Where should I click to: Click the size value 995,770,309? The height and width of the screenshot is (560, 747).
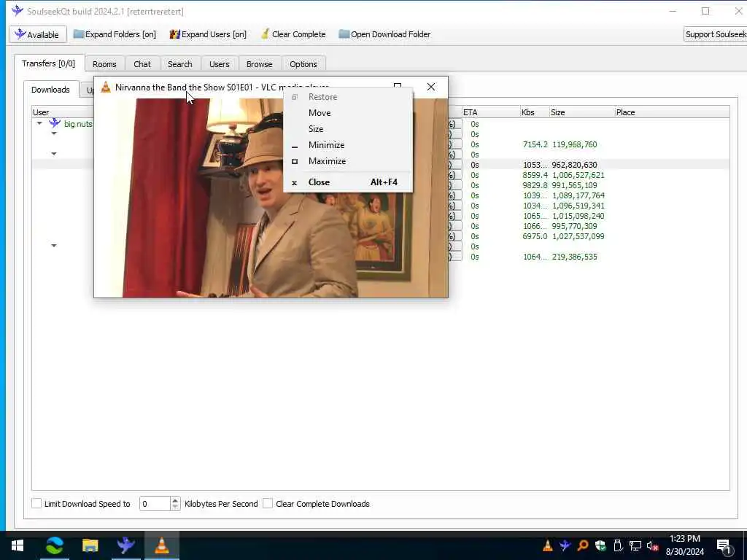(x=574, y=226)
